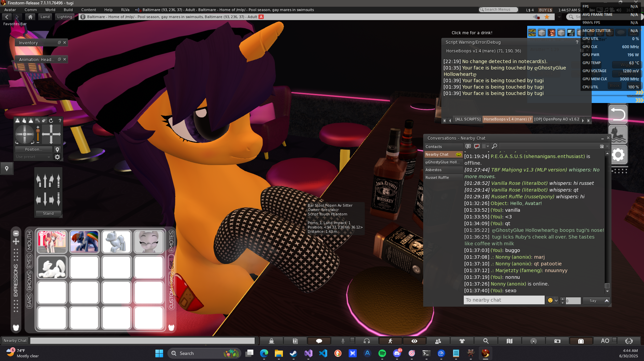Click the Home button in navigation bar

tap(30, 17)
